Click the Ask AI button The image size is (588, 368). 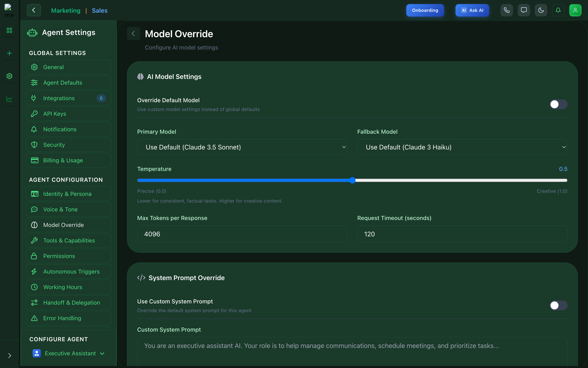click(x=472, y=10)
